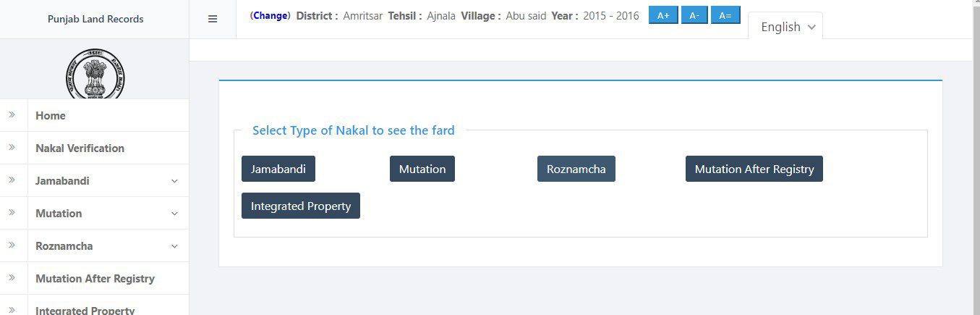This screenshot has width=980, height=315.
Task: Click the double-arrow icon beside Roznamcha
Action: 12,245
